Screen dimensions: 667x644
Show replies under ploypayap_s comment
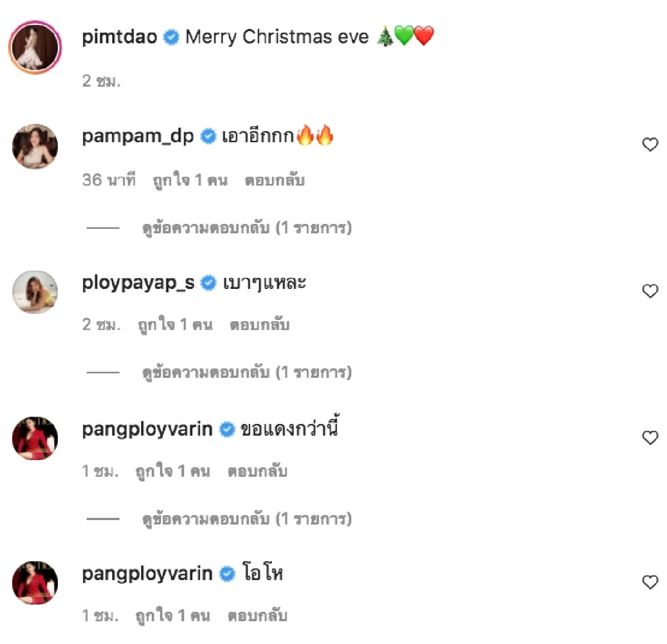click(x=247, y=372)
